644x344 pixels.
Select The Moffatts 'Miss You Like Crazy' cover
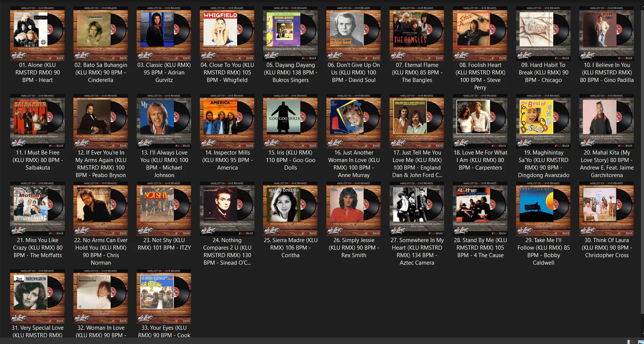pos(38,209)
